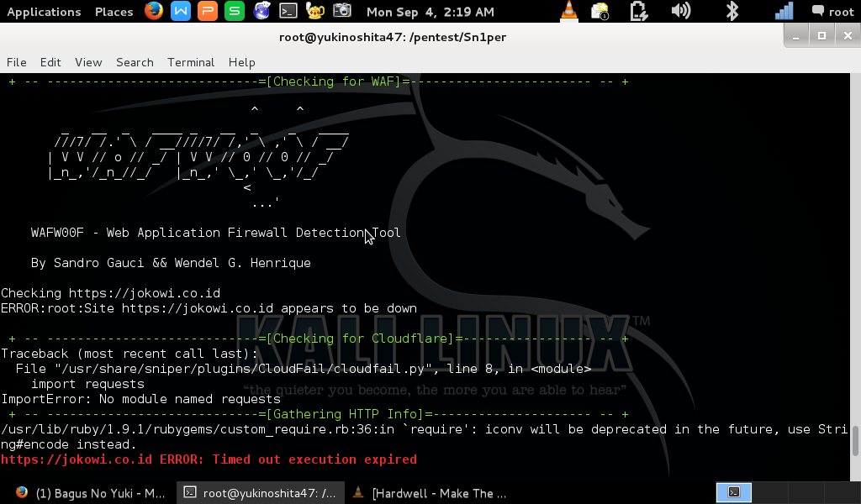Click the VLC tray icon
The image size is (861, 504).
pyautogui.click(x=569, y=11)
